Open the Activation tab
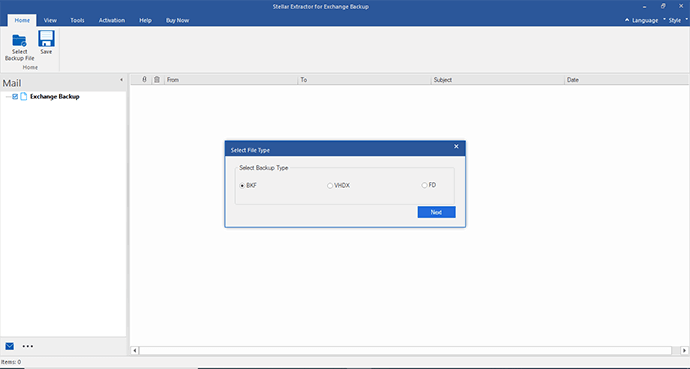 (112, 20)
